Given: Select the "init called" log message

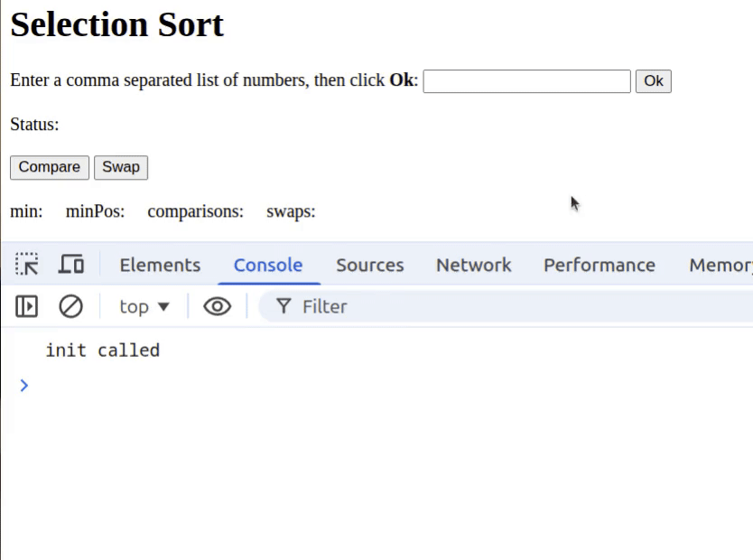Looking at the screenshot, I should pyautogui.click(x=103, y=350).
